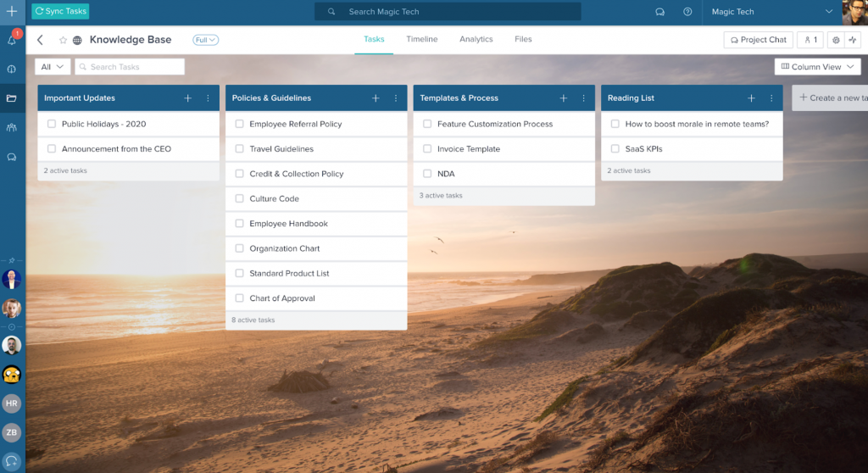Viewport: 868px width, 473px height.
Task: Open How to boost morale task
Action: pos(692,124)
